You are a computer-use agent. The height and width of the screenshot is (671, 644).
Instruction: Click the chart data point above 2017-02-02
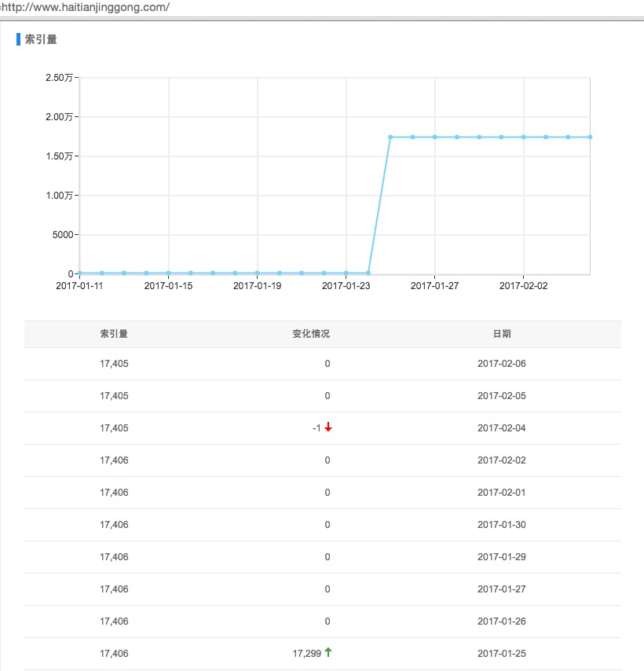click(523, 137)
